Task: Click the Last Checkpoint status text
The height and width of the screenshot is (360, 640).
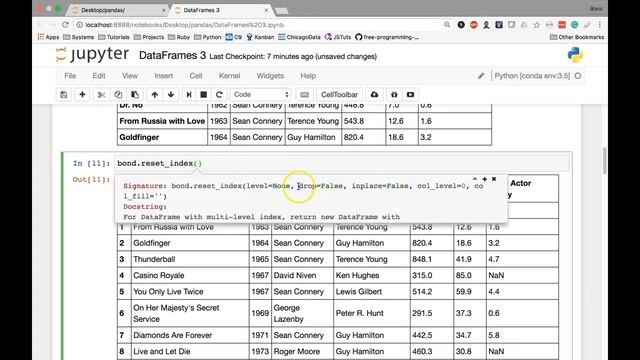Action: [293, 57]
